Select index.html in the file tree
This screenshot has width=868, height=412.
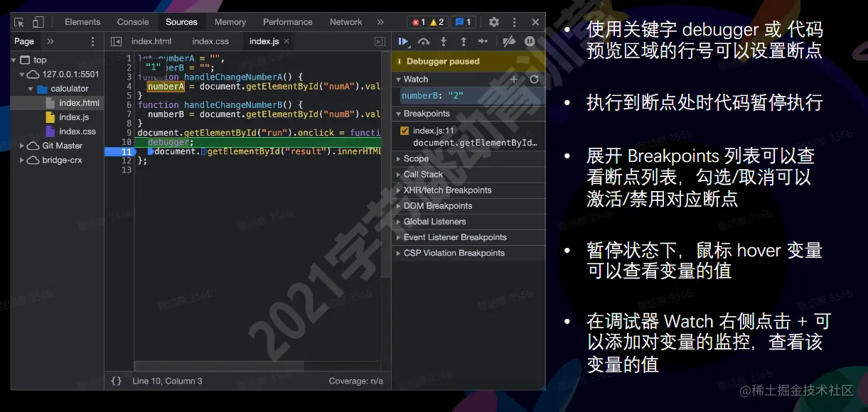tap(79, 103)
